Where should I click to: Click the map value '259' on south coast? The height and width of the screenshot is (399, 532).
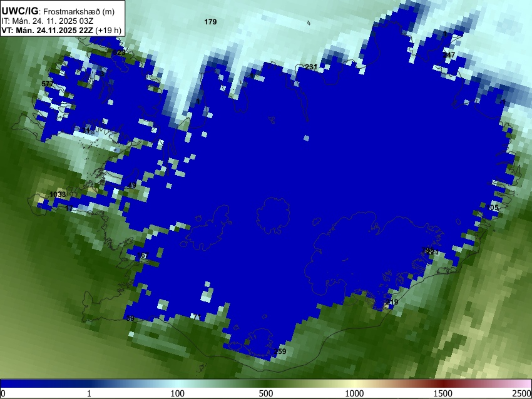(280, 351)
